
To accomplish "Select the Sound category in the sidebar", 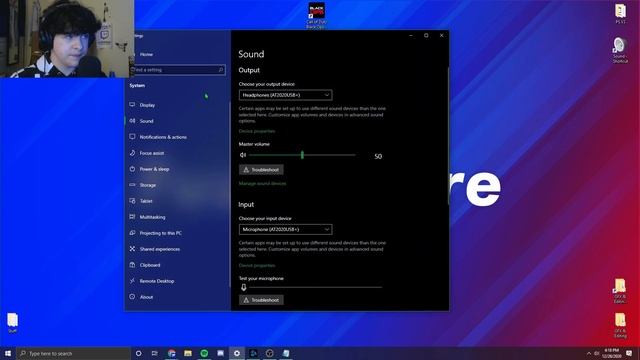I will 146,121.
